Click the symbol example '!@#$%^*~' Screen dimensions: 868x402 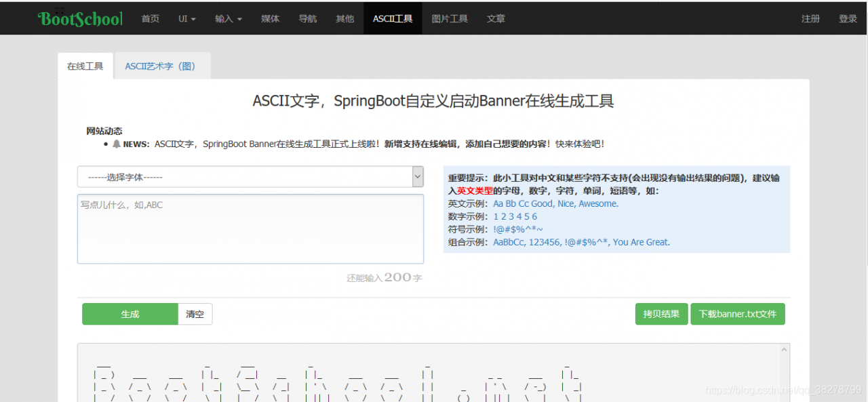click(518, 229)
